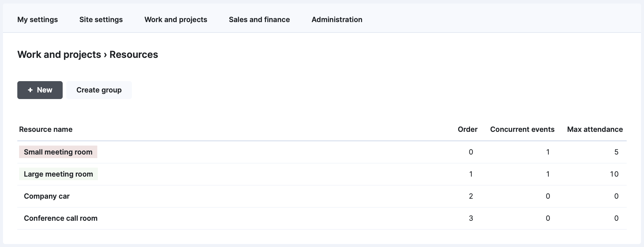Select max attendance 10 for Large meeting room

(614, 174)
